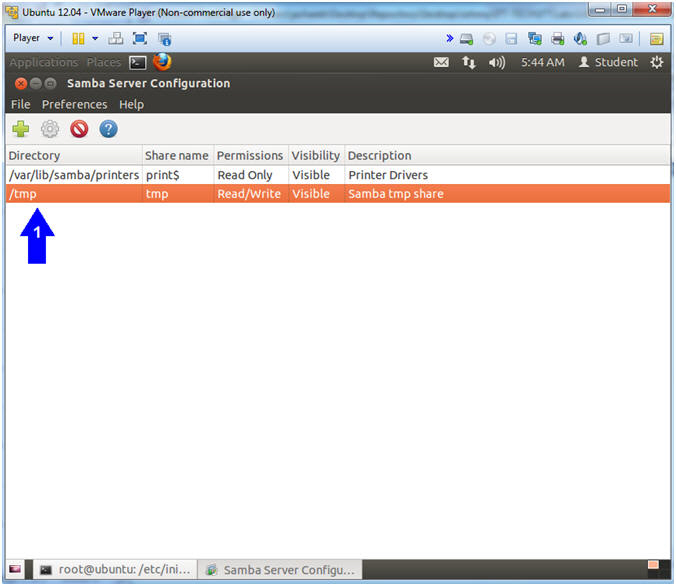Open share Properties gear icon
The image size is (676, 586).
coord(50,129)
